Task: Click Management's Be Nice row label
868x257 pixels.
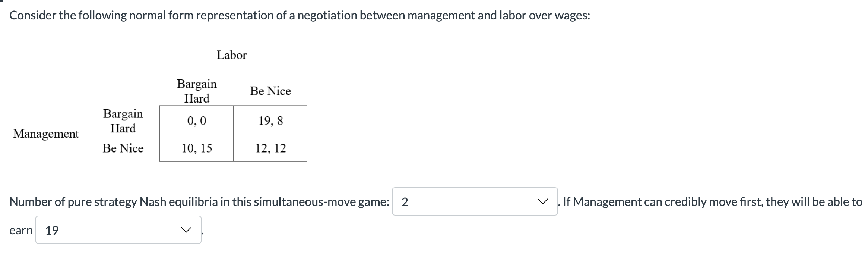Action: click(124, 149)
